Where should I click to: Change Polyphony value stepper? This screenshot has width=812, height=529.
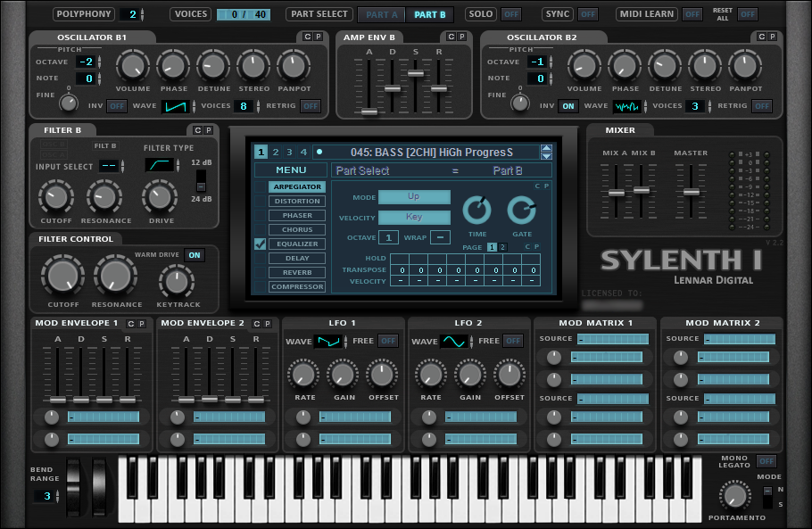tap(143, 14)
